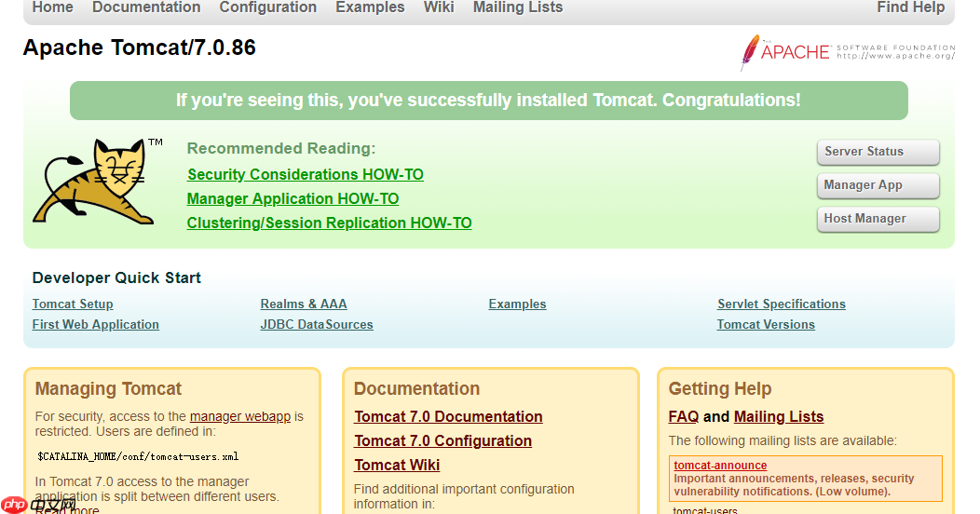Click the Managing Tomcat heading

pyautogui.click(x=108, y=388)
